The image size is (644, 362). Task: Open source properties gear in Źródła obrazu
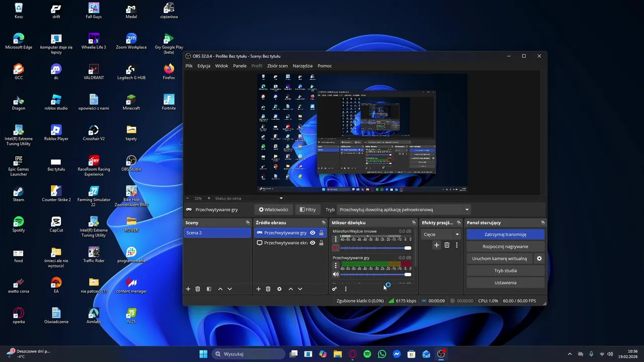(x=279, y=289)
